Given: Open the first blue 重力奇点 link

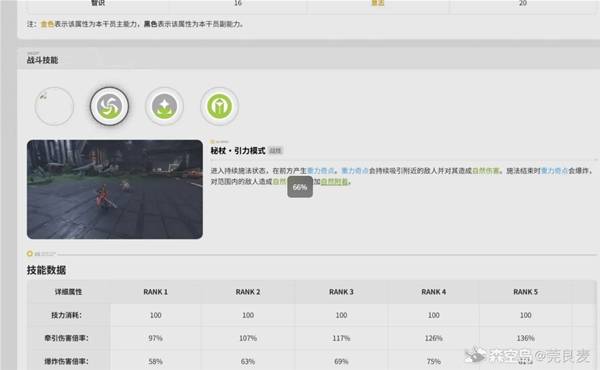Looking at the screenshot, I should coord(321,171).
